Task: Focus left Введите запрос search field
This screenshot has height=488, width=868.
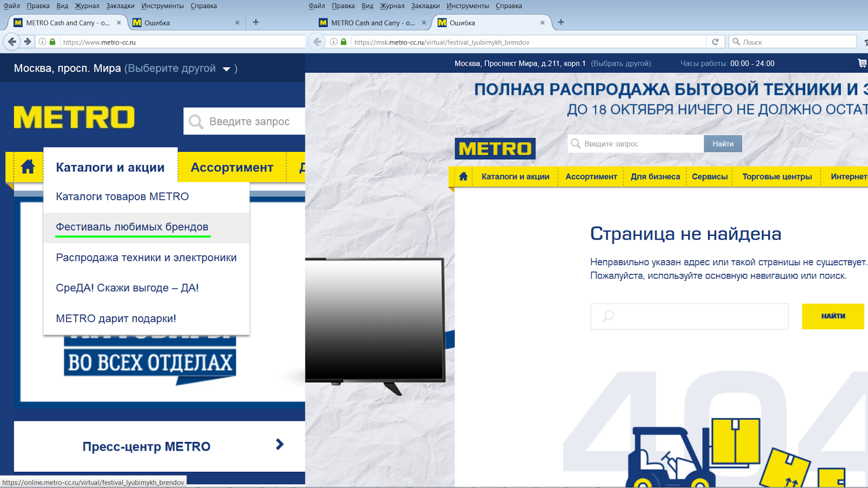Action: [244, 121]
